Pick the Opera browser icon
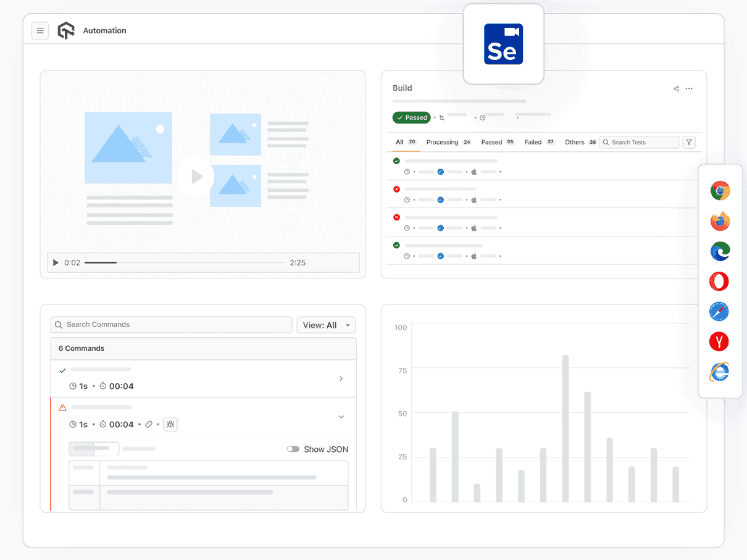This screenshot has width=747, height=560. coord(719,282)
